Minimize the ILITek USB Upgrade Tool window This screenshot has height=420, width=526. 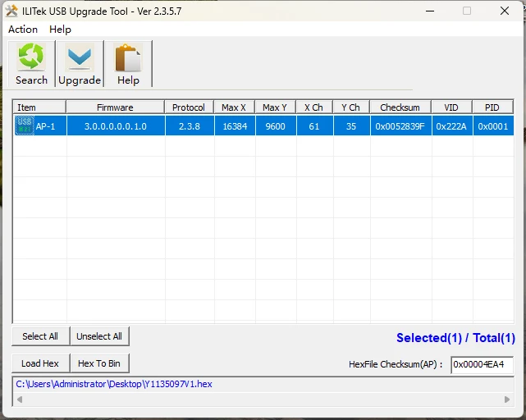click(x=430, y=11)
